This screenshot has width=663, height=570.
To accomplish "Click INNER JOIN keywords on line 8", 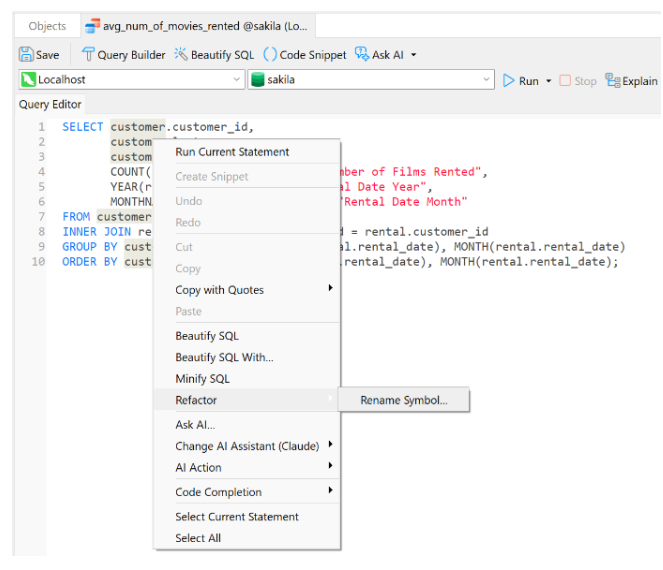I will (x=97, y=232).
